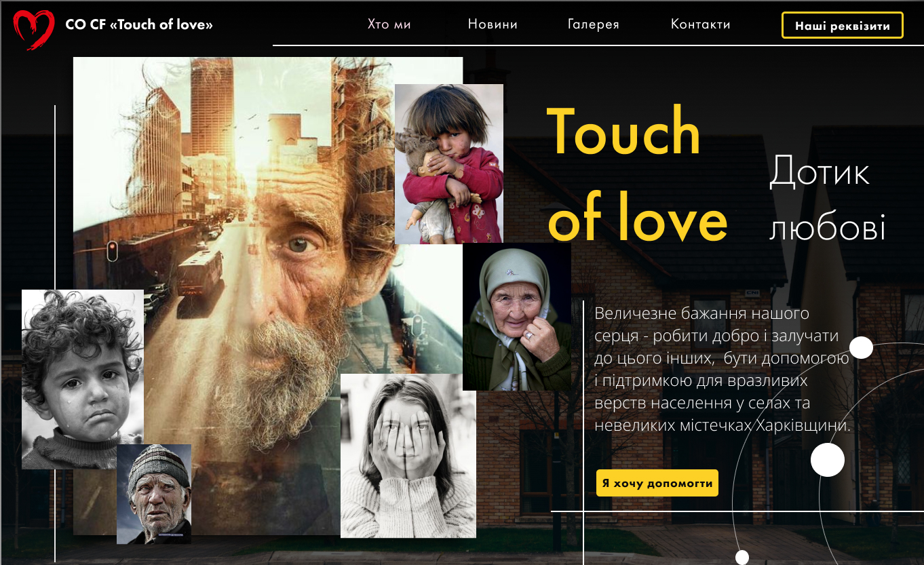Viewport: 924px width, 565px height.
Task: Open the photo of old man in knit hat
Action: pos(154,494)
